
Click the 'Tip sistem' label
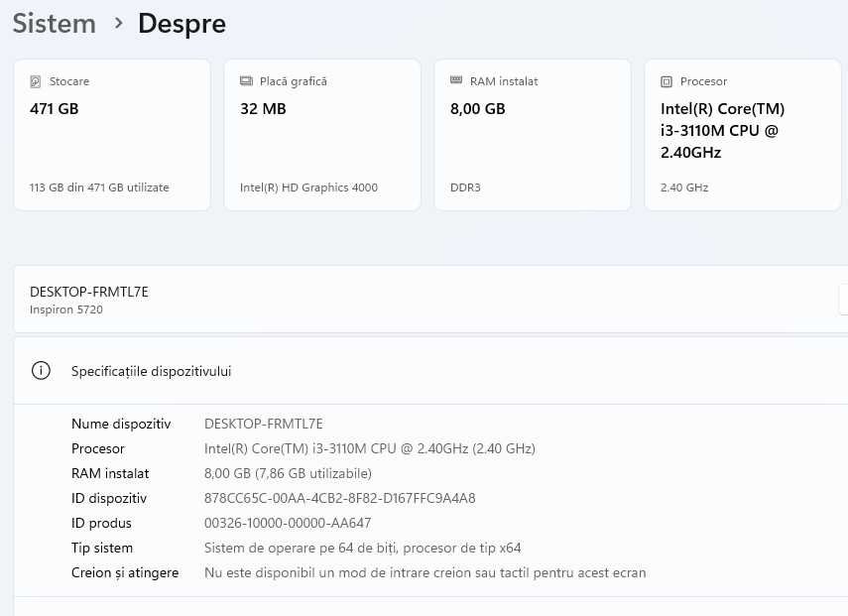click(x=102, y=549)
